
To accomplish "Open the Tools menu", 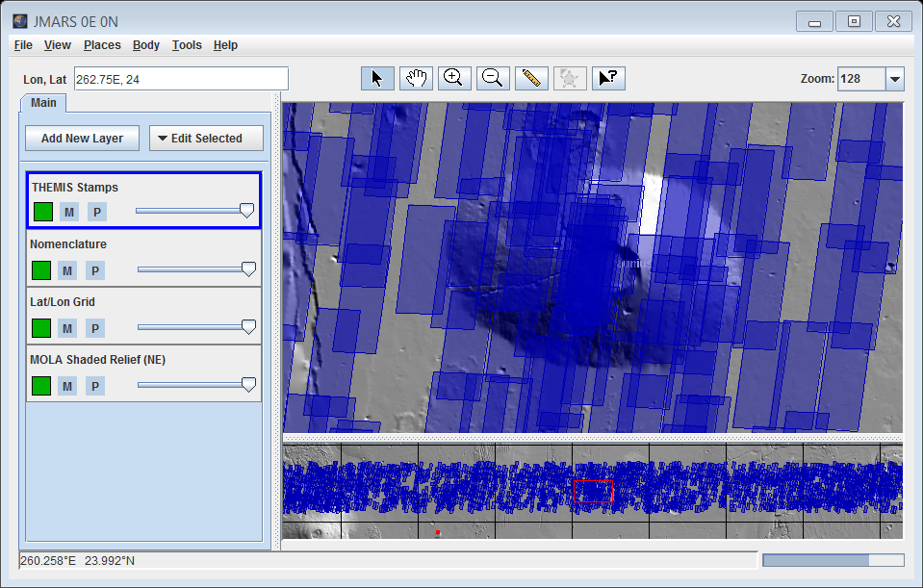I will 187,45.
